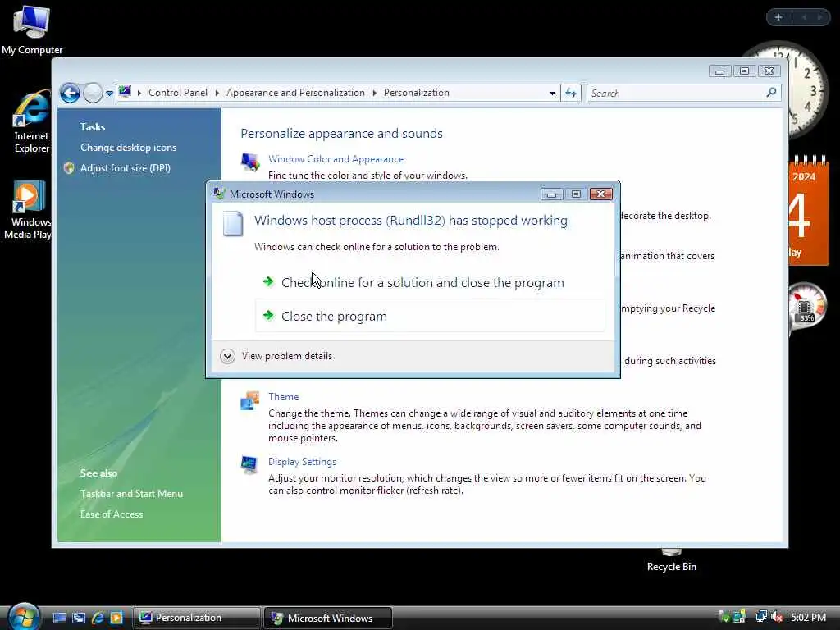
Task: Click the Theme icon
Action: pos(249,400)
